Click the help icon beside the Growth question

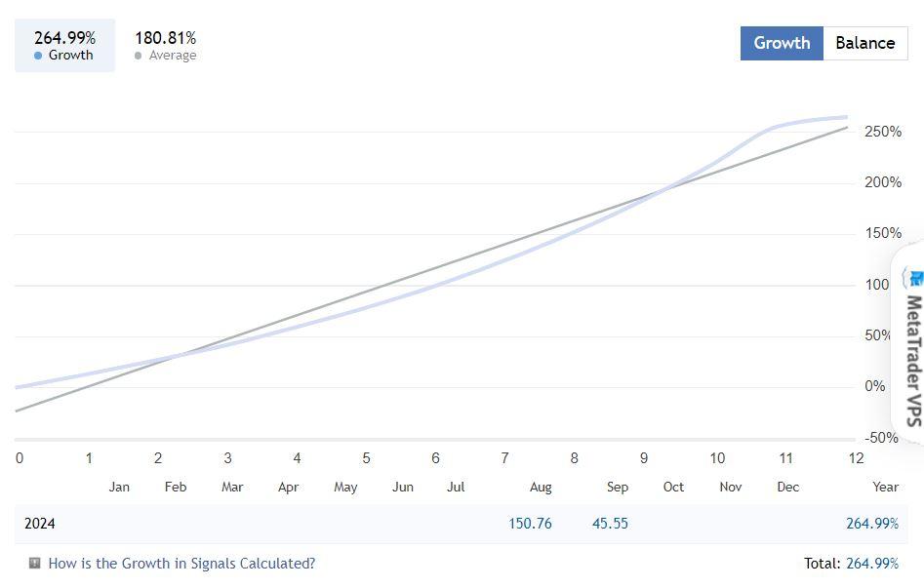click(35, 563)
